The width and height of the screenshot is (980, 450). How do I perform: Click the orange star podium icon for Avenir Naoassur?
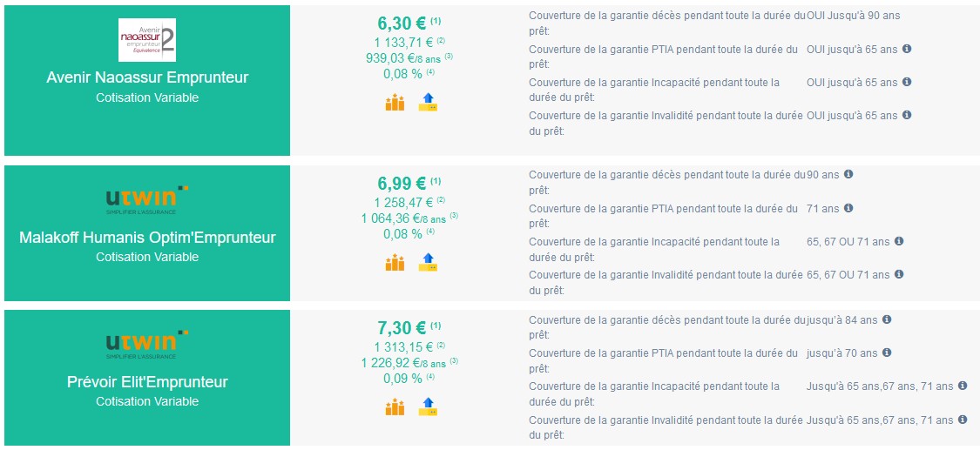pos(395,103)
